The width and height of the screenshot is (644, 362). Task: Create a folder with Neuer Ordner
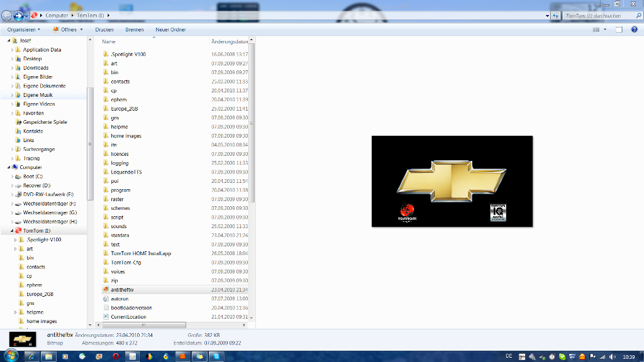(x=170, y=30)
